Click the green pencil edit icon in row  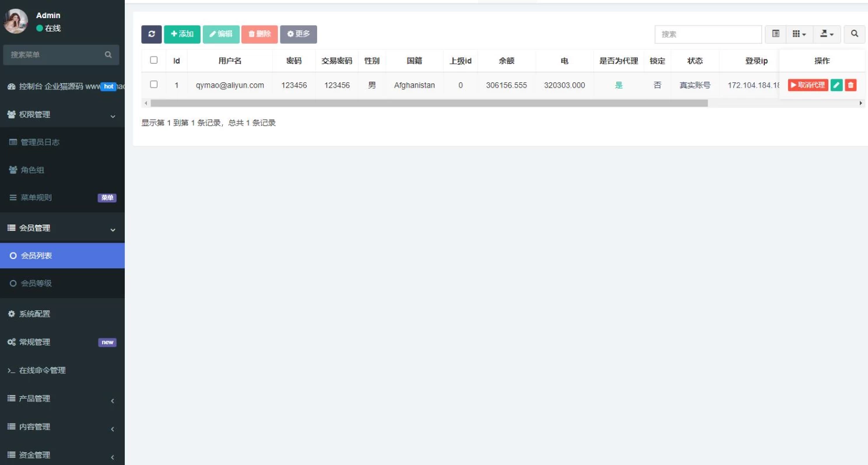(x=837, y=85)
